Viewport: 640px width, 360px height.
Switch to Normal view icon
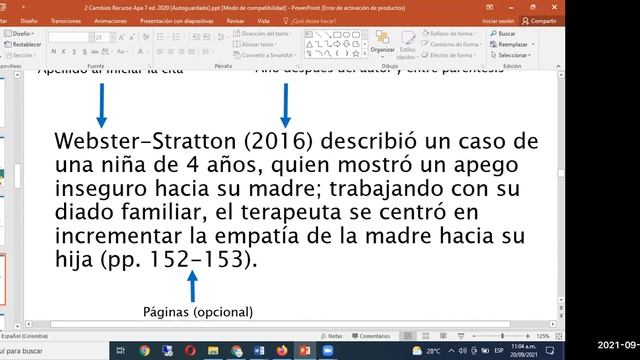pos(408,336)
